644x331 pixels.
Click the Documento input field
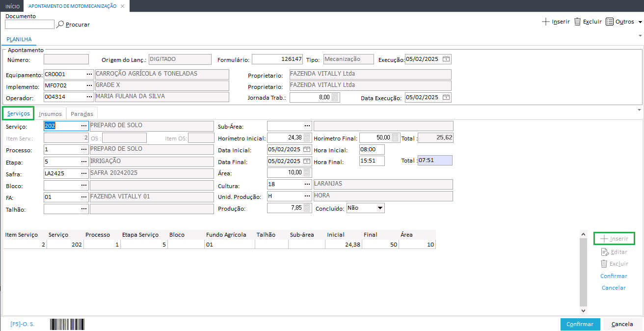pyautogui.click(x=29, y=24)
